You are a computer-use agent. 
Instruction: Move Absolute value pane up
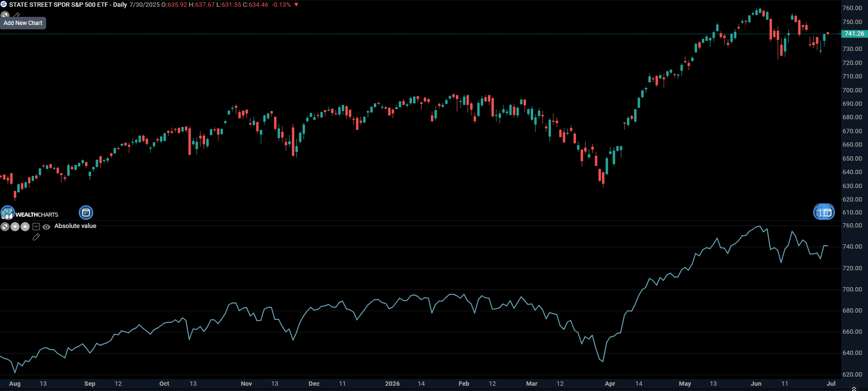pos(25,227)
